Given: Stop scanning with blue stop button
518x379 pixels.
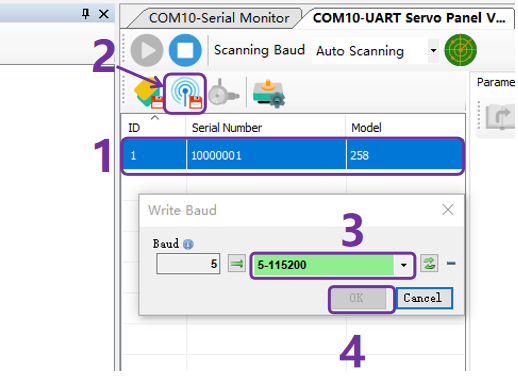Looking at the screenshot, I should pos(185,51).
